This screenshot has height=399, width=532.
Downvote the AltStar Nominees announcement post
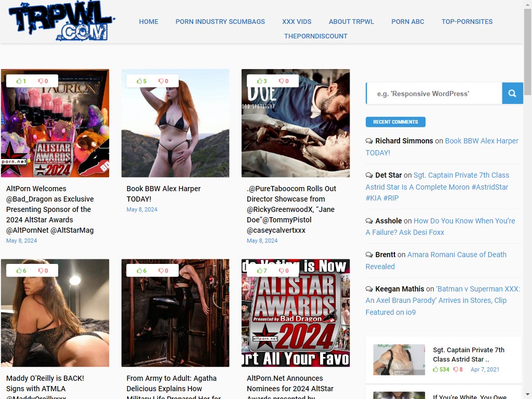(284, 271)
